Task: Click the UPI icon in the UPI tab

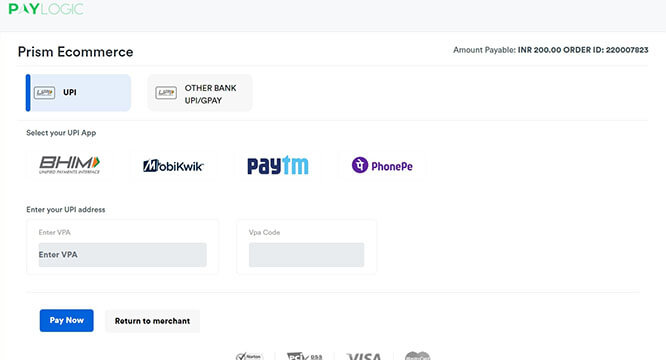Action: point(45,93)
